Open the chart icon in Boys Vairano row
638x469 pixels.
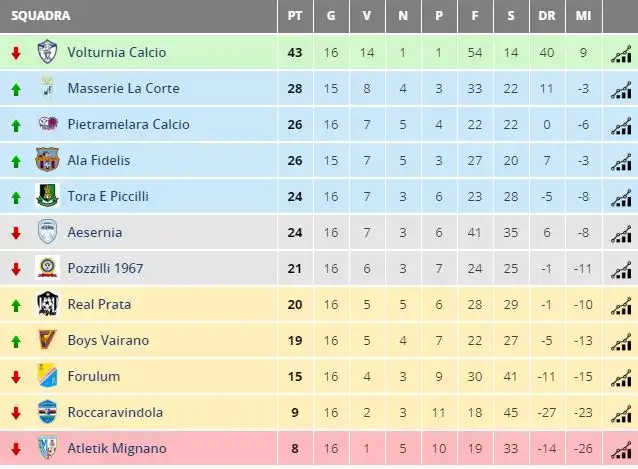(621, 341)
